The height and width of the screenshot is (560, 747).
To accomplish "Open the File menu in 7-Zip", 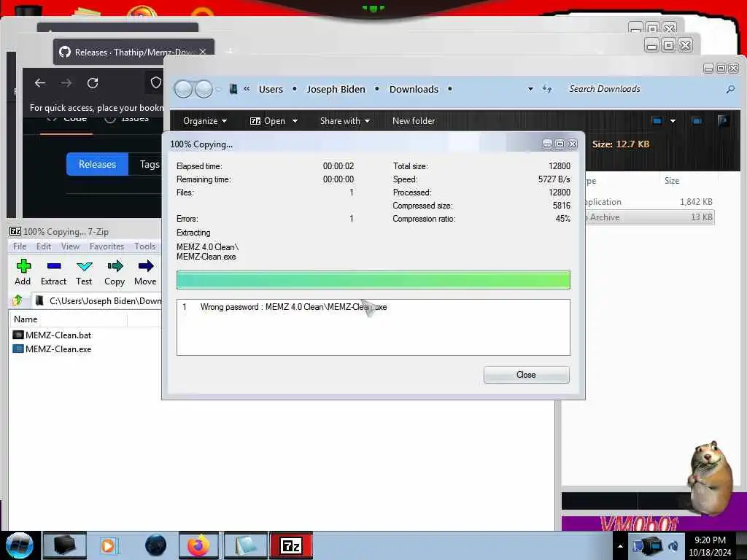I will click(x=20, y=246).
